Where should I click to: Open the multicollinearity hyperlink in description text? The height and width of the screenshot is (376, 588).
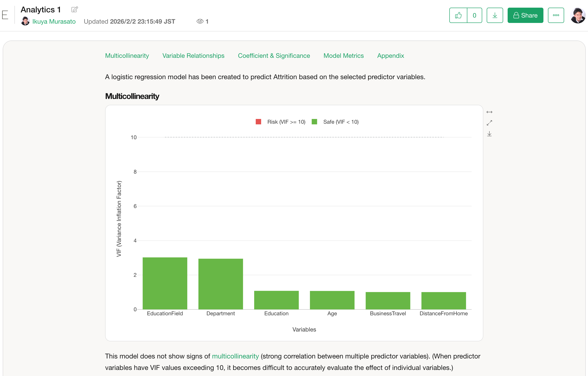[235, 356]
